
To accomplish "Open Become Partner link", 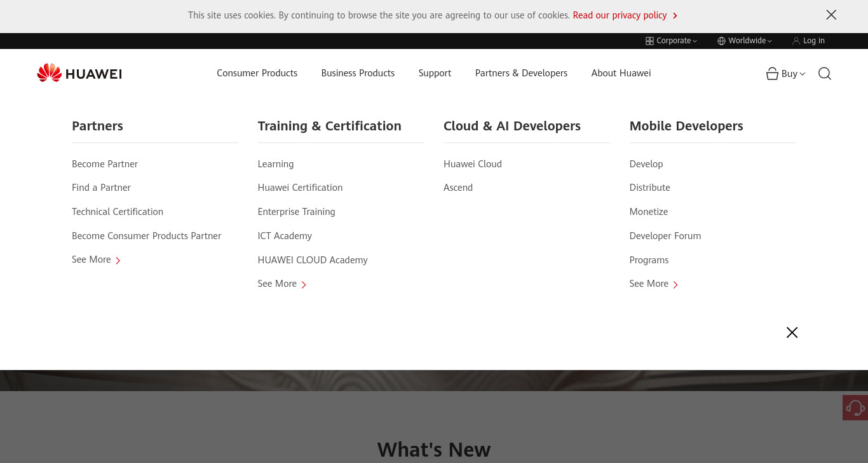I will pos(105,164).
